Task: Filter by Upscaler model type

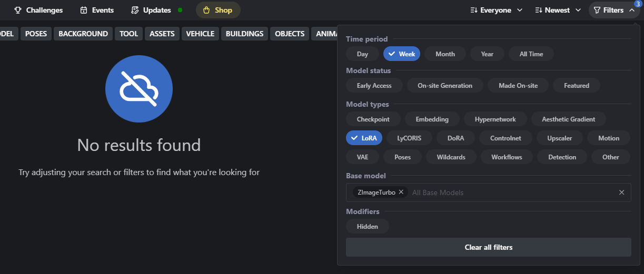Action: (560, 138)
